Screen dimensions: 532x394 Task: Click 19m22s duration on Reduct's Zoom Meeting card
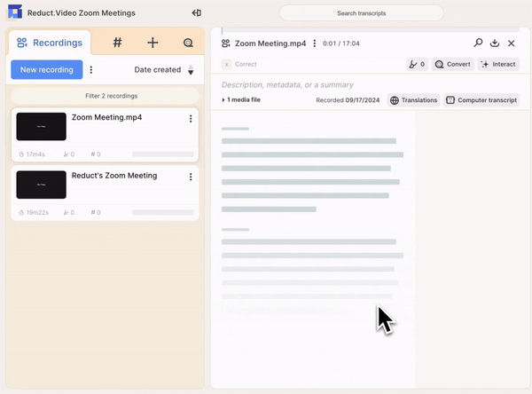pyautogui.click(x=34, y=213)
